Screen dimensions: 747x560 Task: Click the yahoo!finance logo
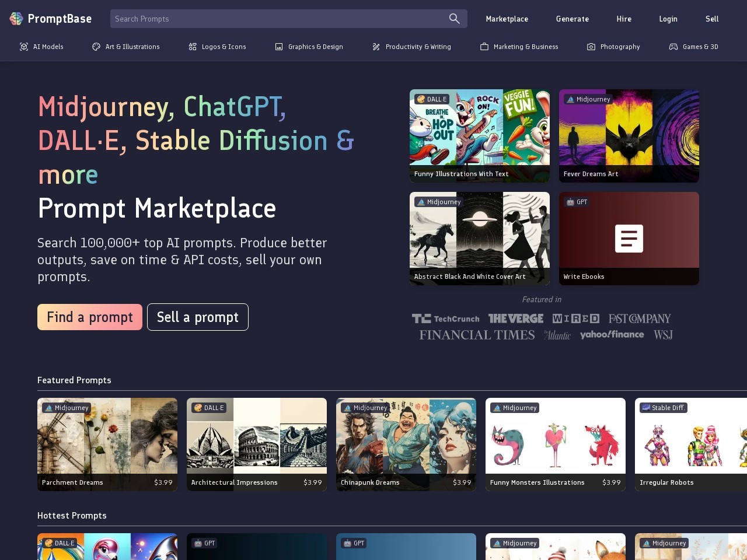pos(612,334)
